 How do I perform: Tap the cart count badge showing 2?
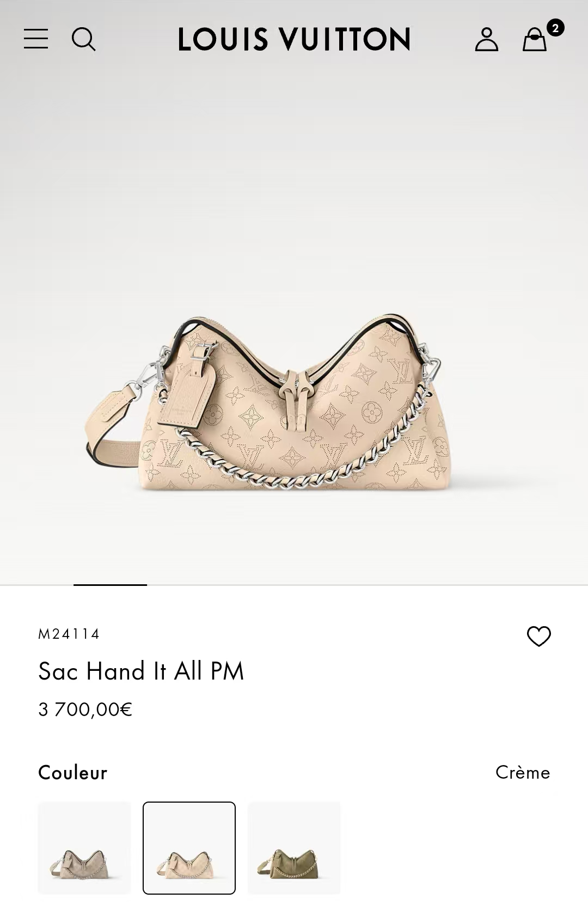click(x=555, y=28)
